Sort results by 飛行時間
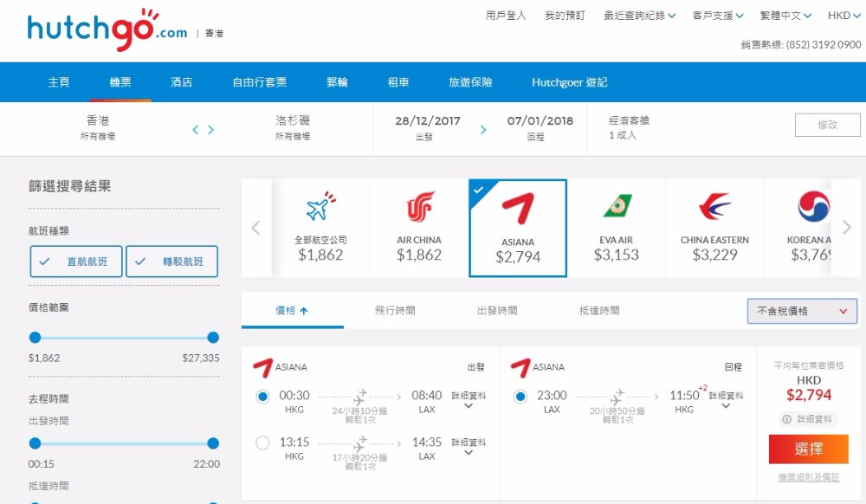 pyautogui.click(x=395, y=311)
